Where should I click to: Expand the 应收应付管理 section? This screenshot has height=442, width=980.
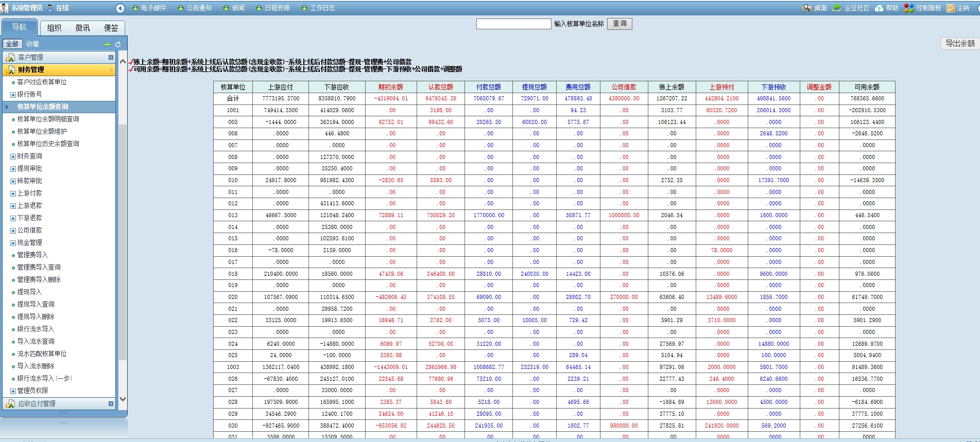point(111,404)
